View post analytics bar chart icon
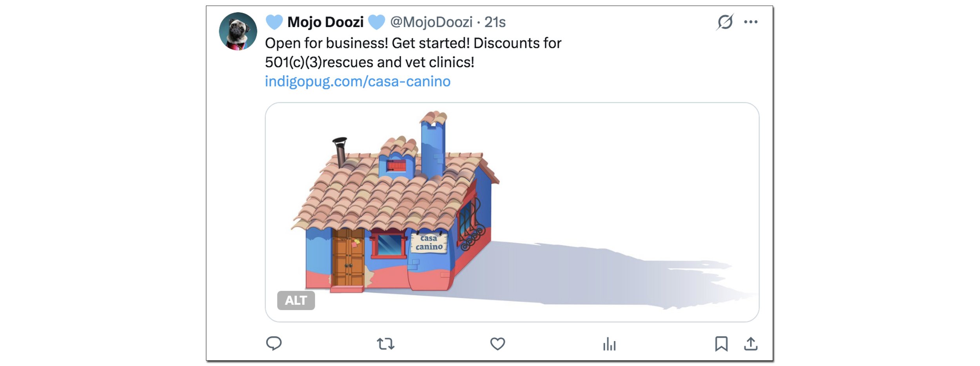The height and width of the screenshot is (366, 980). tap(609, 344)
